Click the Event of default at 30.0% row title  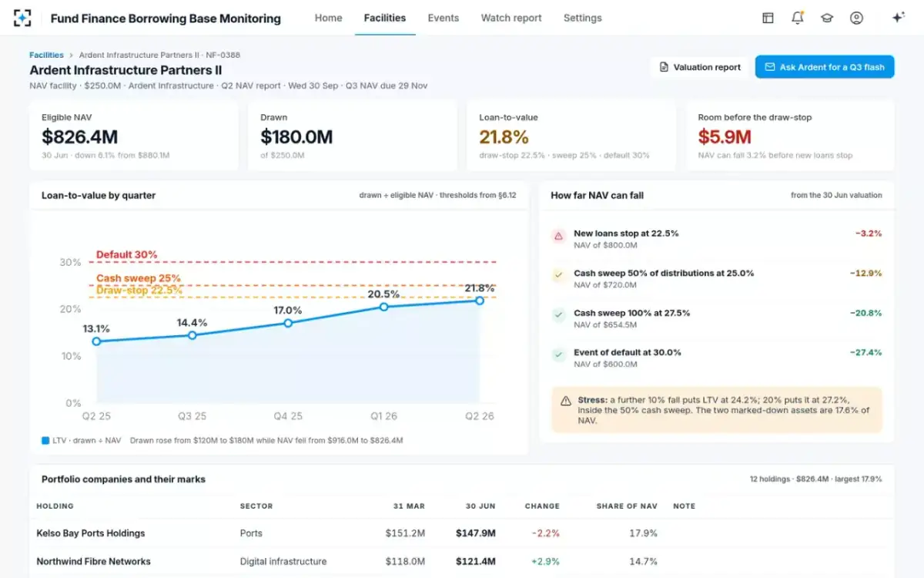pyautogui.click(x=628, y=352)
